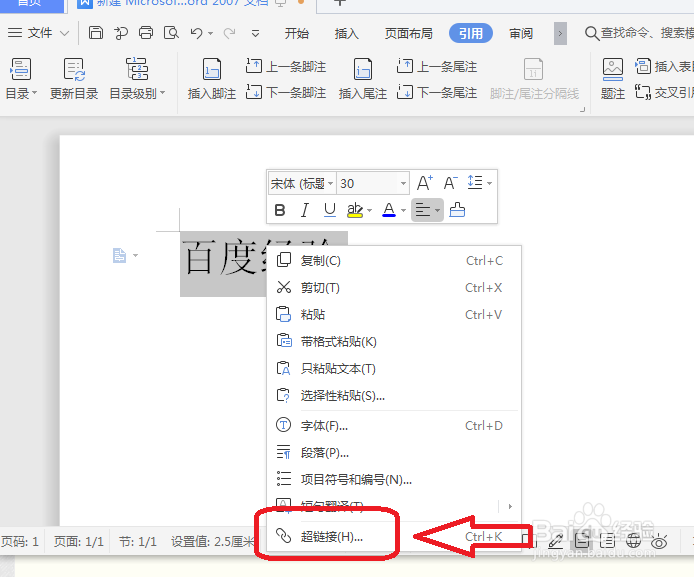This screenshot has height=577, width=694.
Task: Open 段落(P)... dialog
Action: [x=394, y=453]
